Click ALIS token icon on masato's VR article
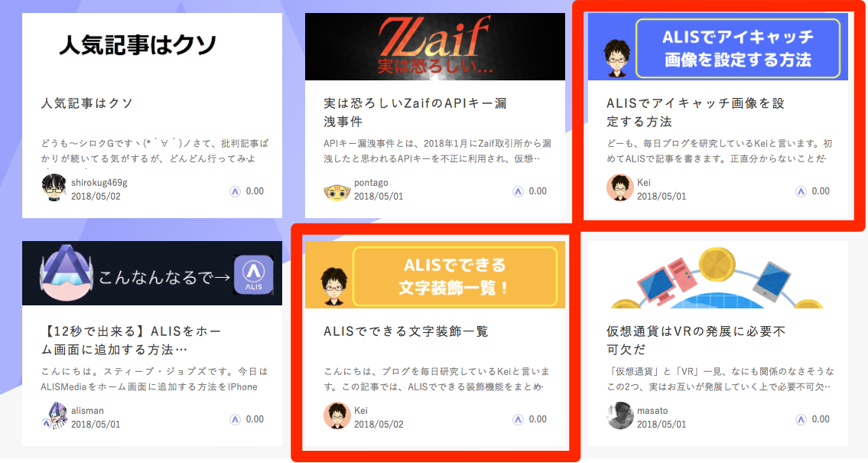868x463 pixels. 801,420
